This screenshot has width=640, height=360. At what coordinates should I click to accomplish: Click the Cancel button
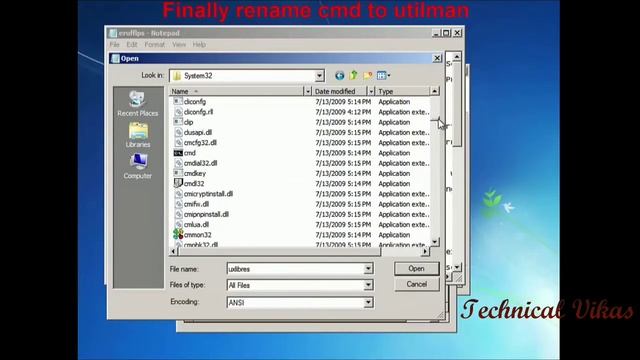coord(416,284)
